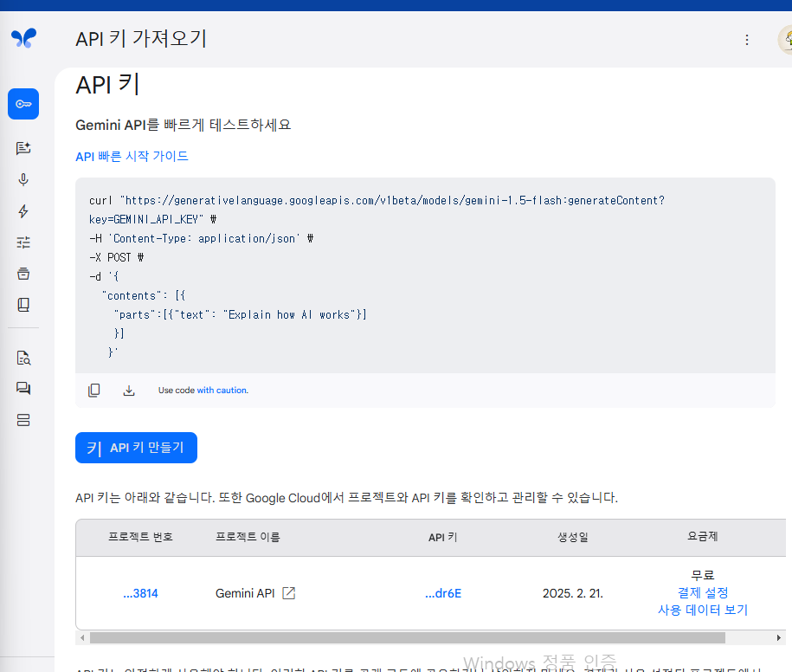The height and width of the screenshot is (672, 792).
Task: Click the 'key=GEMINI_API_KEY' code line
Action: tap(152, 219)
